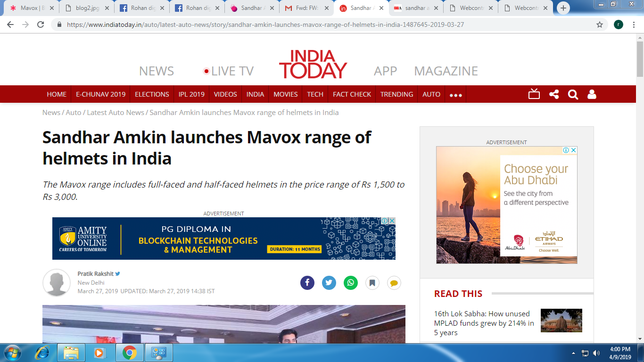The image size is (644, 362).
Task: Open site search magnifier icon
Action: pos(573,94)
